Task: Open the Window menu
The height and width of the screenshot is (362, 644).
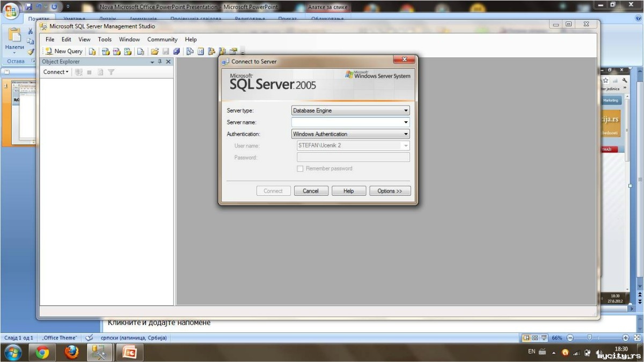Action: [x=129, y=39]
